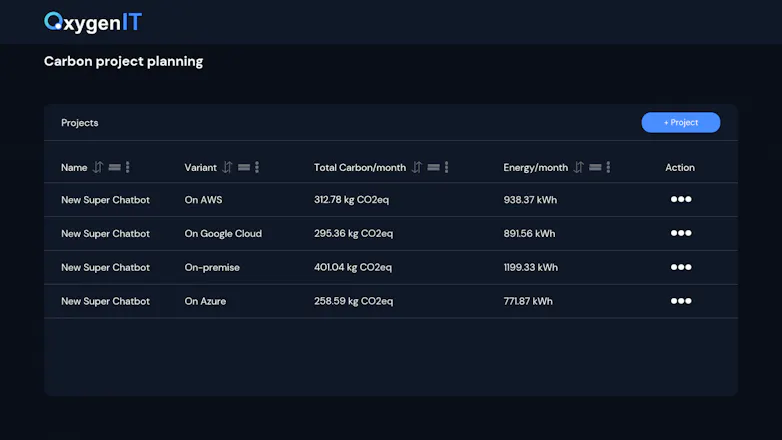Open the Variant column kebab menu
Viewport: 782px width, 440px height.
click(x=257, y=167)
